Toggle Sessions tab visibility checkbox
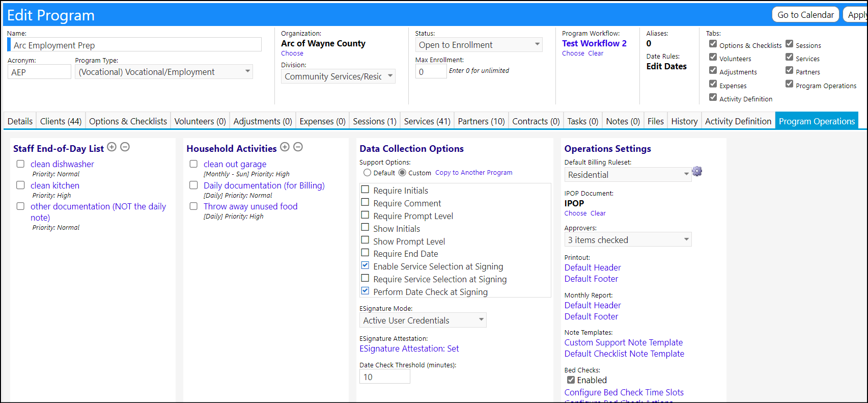Screen dimensions: 868x403 (789, 44)
